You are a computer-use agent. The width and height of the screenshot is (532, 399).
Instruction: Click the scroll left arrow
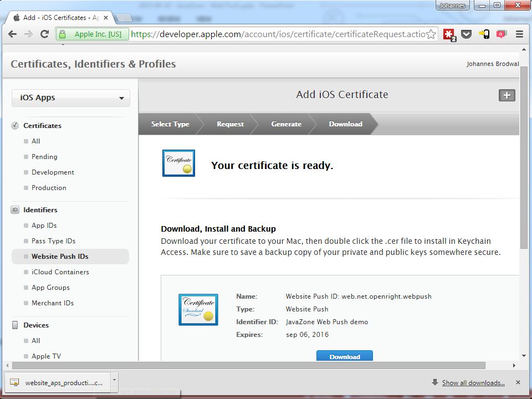[x=7, y=365]
